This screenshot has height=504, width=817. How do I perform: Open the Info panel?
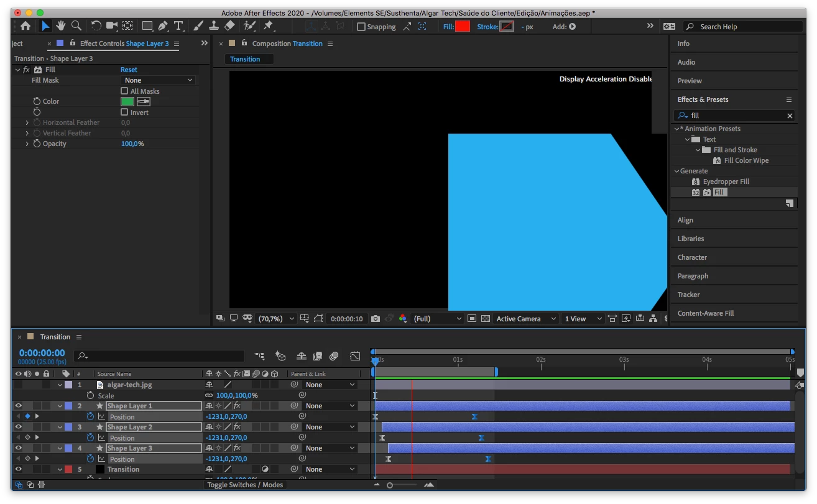click(683, 44)
